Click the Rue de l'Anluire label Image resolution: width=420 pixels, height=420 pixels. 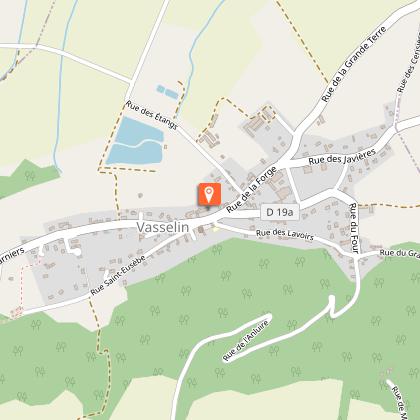click(246, 340)
